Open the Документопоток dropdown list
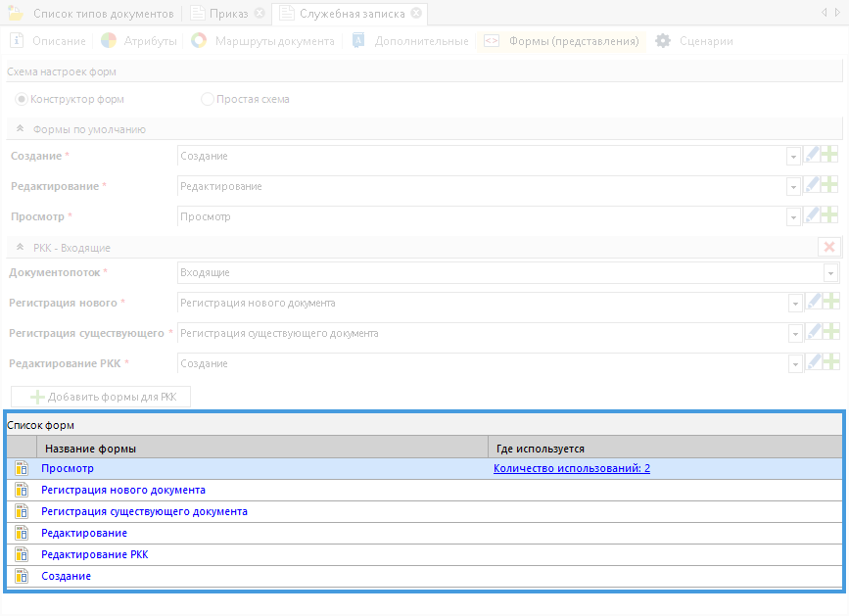 pyautogui.click(x=830, y=273)
